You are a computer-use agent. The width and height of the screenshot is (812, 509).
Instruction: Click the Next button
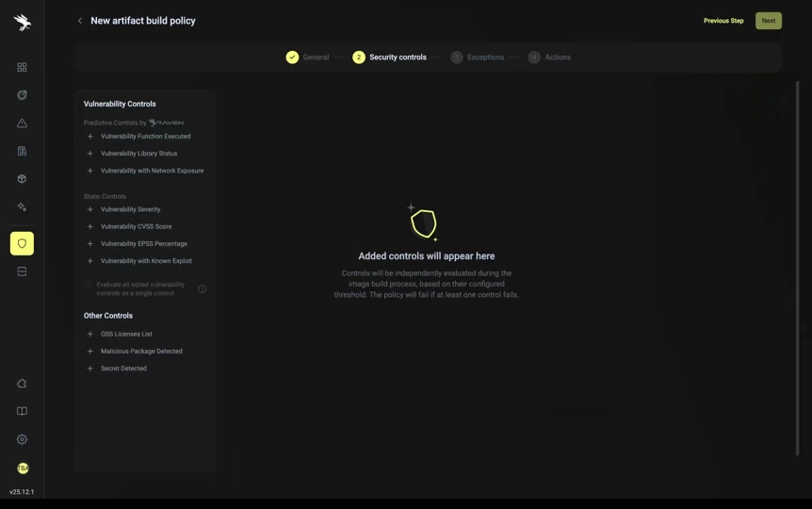tap(769, 21)
